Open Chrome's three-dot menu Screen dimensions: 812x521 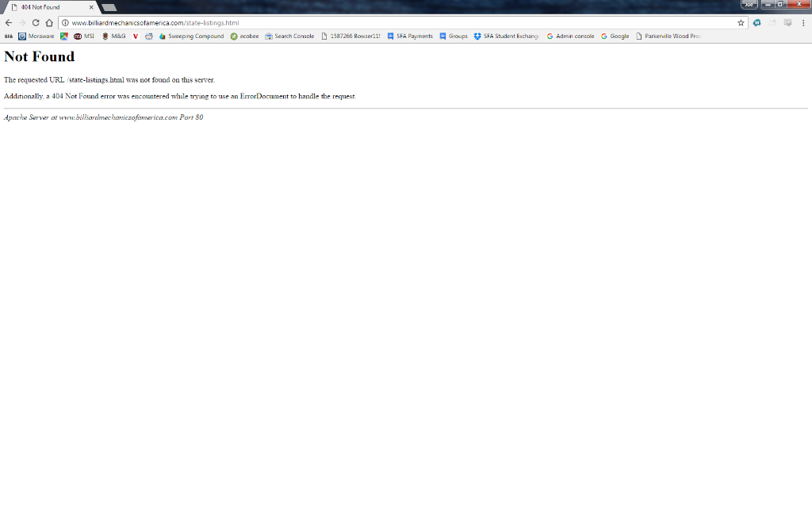[803, 23]
